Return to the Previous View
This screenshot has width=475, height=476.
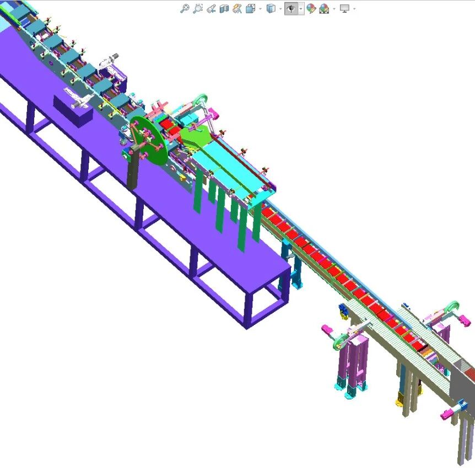coord(211,8)
